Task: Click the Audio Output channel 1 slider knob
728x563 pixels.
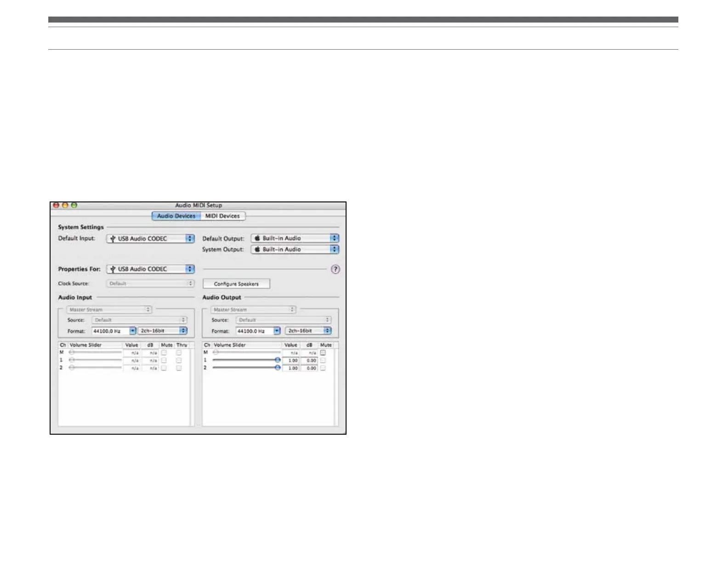Action: (278, 360)
